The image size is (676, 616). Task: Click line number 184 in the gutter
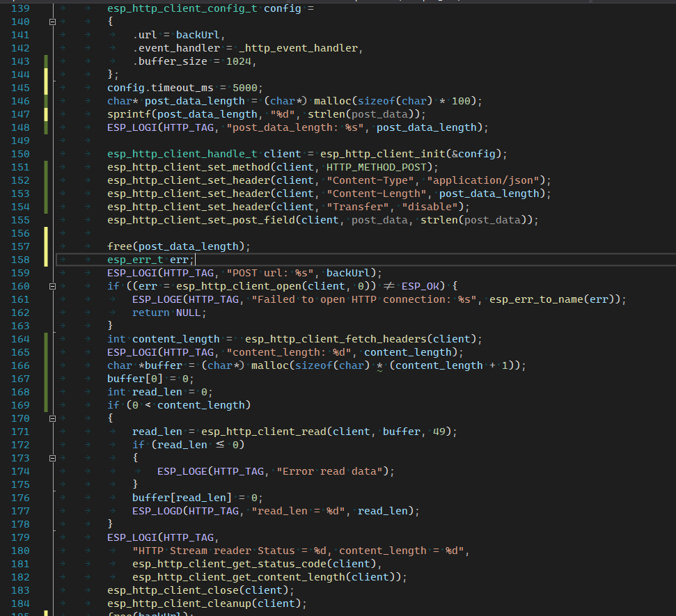(x=20, y=603)
